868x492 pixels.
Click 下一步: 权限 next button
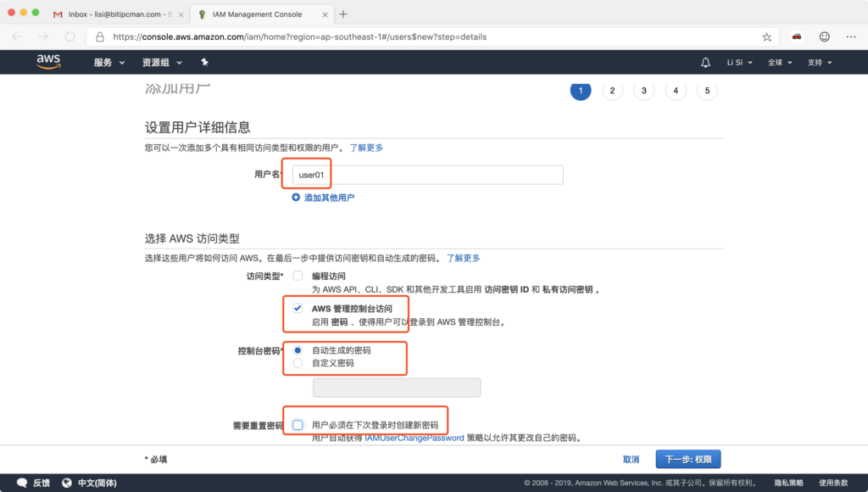coord(688,459)
